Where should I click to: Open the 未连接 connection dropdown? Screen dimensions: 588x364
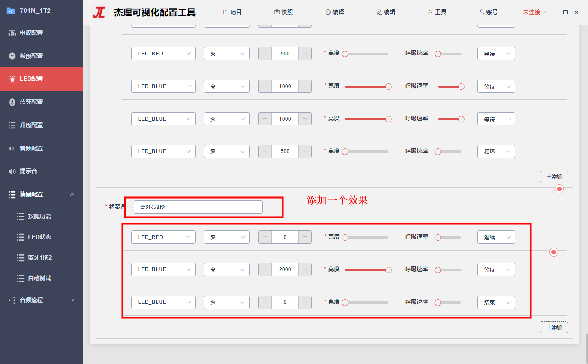point(535,12)
